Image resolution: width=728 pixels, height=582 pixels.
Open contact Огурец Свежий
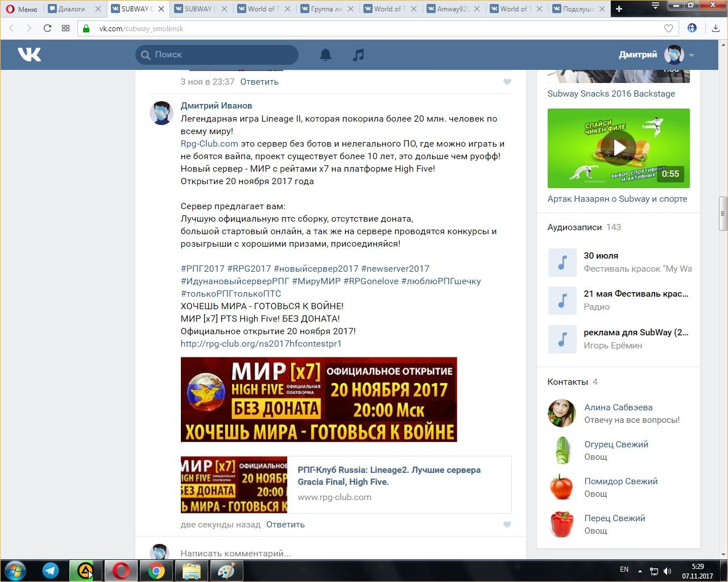point(616,444)
